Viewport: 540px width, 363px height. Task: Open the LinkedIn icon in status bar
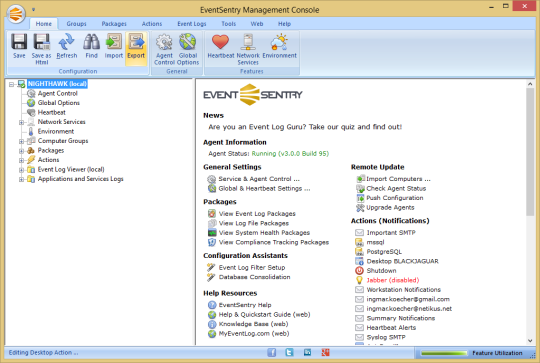coord(307,352)
